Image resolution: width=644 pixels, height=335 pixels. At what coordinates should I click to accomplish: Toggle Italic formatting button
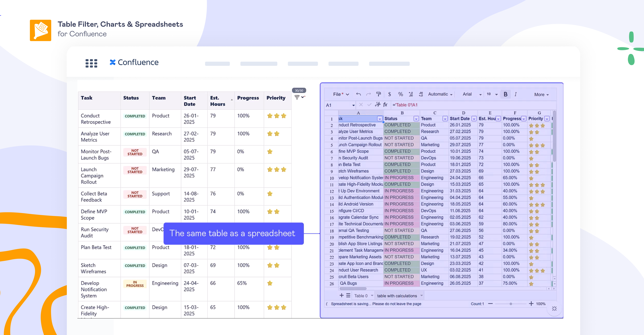pyautogui.click(x=515, y=94)
